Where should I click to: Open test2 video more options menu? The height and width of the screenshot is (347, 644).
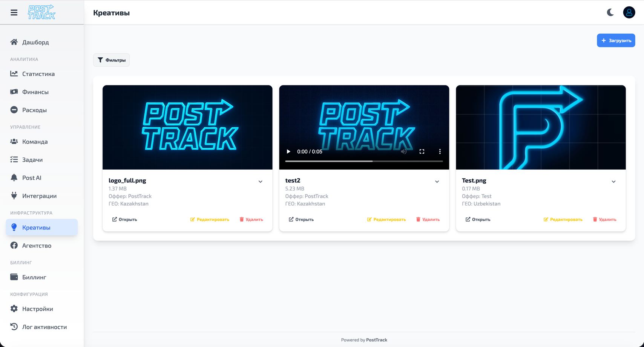440,151
